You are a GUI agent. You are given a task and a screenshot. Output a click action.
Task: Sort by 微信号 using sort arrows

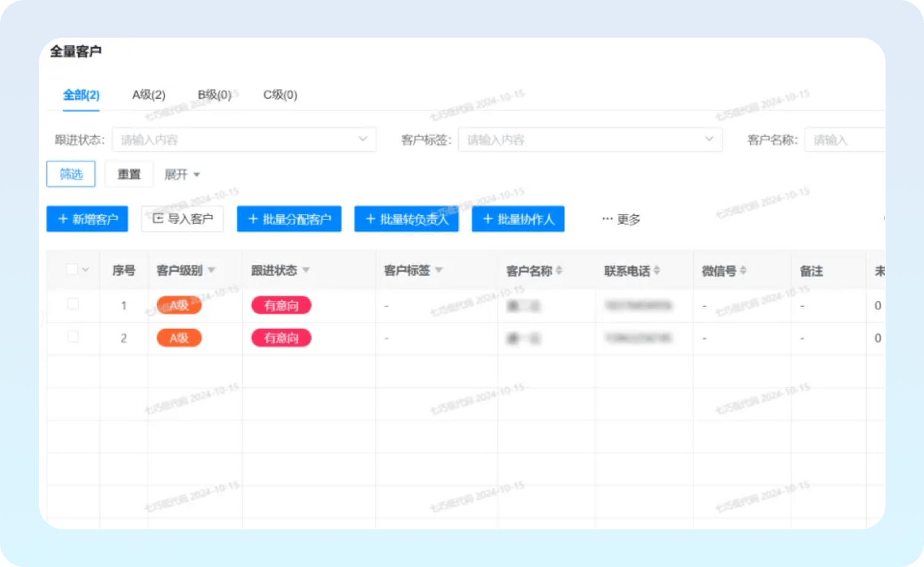pyautogui.click(x=743, y=271)
